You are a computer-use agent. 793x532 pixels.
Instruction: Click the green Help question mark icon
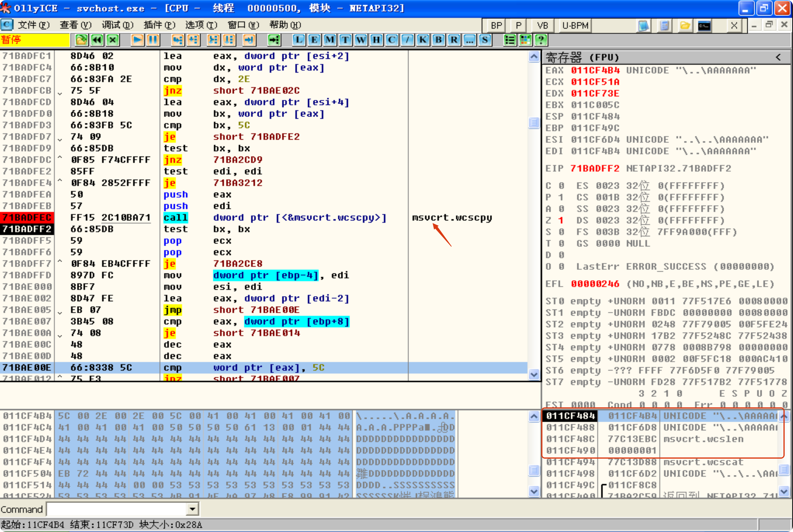[541, 40]
